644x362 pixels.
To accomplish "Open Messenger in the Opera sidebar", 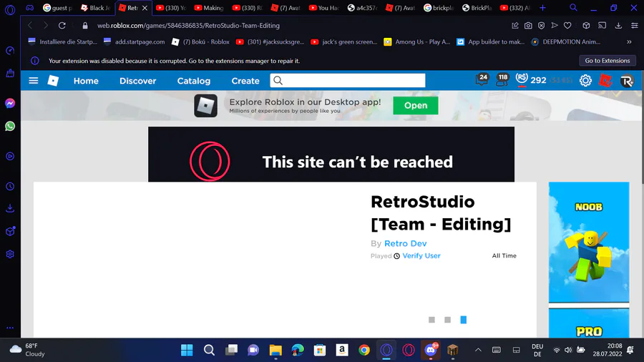I will [10, 103].
